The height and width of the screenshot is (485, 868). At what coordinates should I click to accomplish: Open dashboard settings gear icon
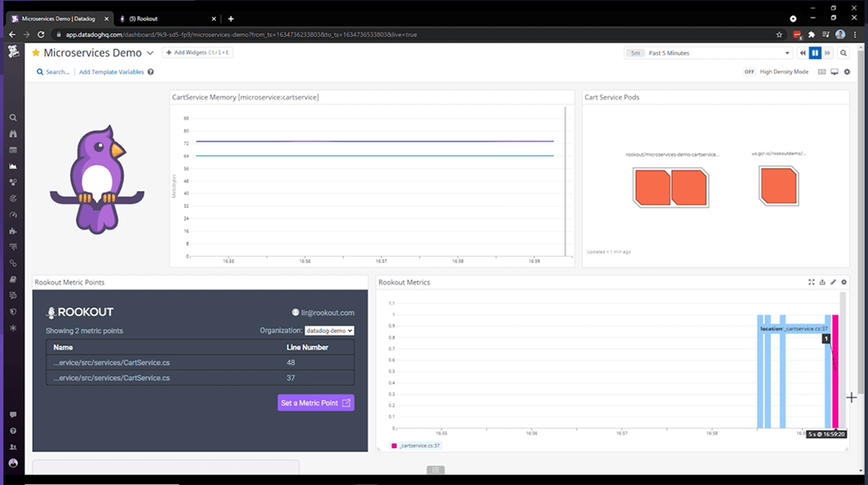(x=847, y=71)
